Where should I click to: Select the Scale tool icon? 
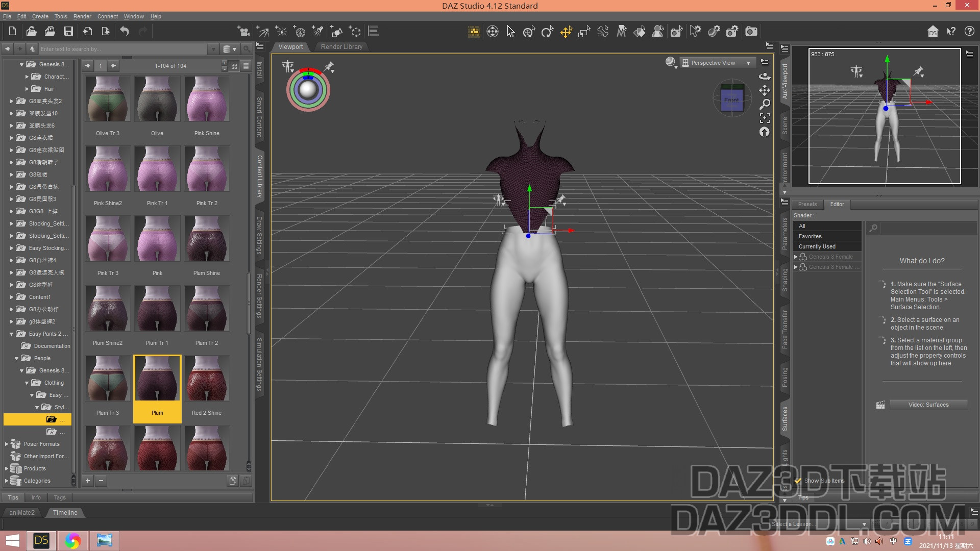(584, 32)
